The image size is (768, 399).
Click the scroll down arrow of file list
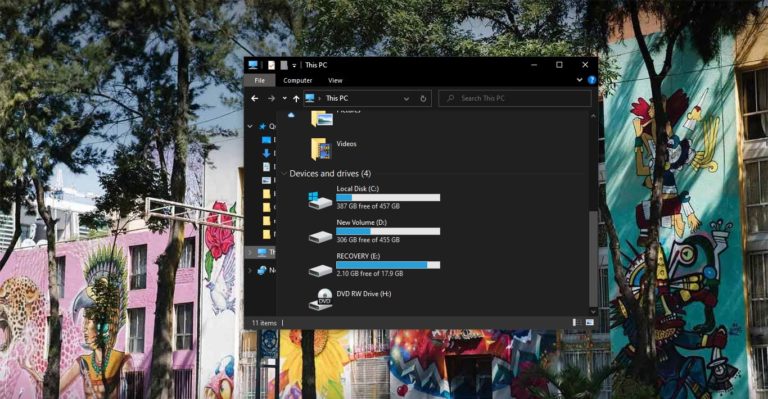point(593,311)
